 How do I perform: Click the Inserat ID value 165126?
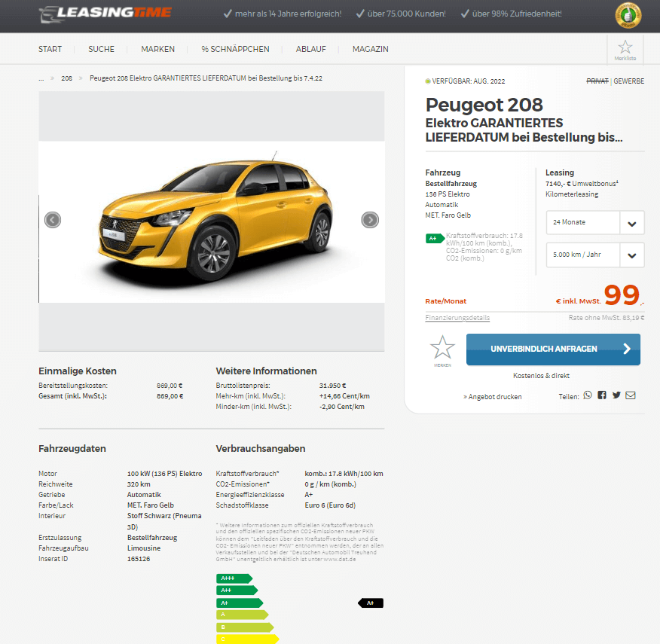click(139, 559)
